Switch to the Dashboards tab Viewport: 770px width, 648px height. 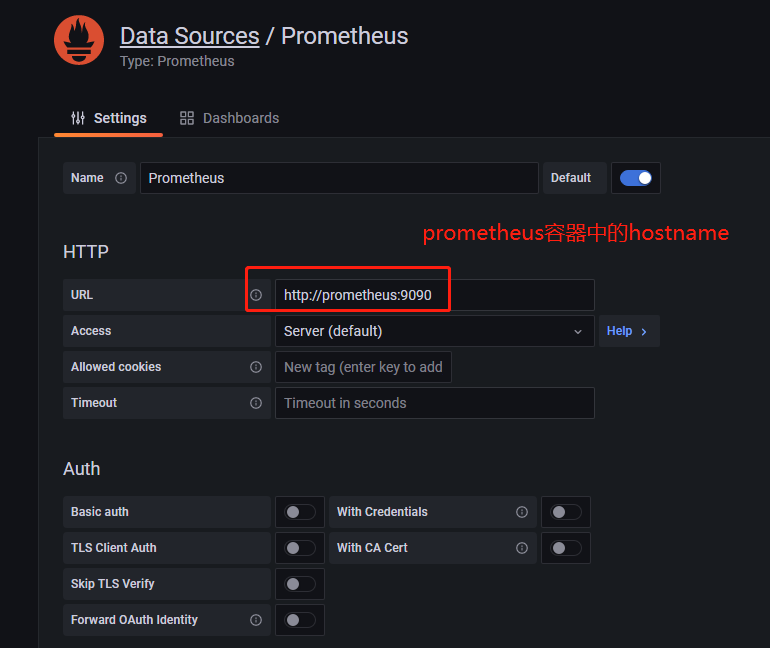click(229, 118)
